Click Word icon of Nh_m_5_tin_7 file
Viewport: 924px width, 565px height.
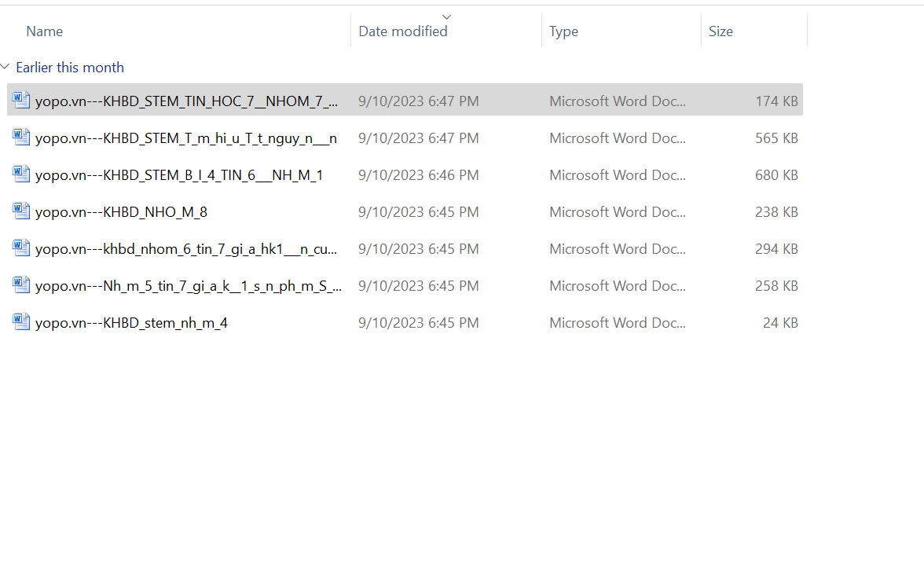click(x=21, y=285)
